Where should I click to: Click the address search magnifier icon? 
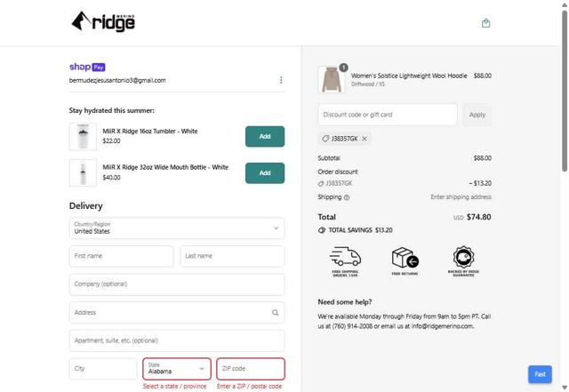(x=275, y=313)
